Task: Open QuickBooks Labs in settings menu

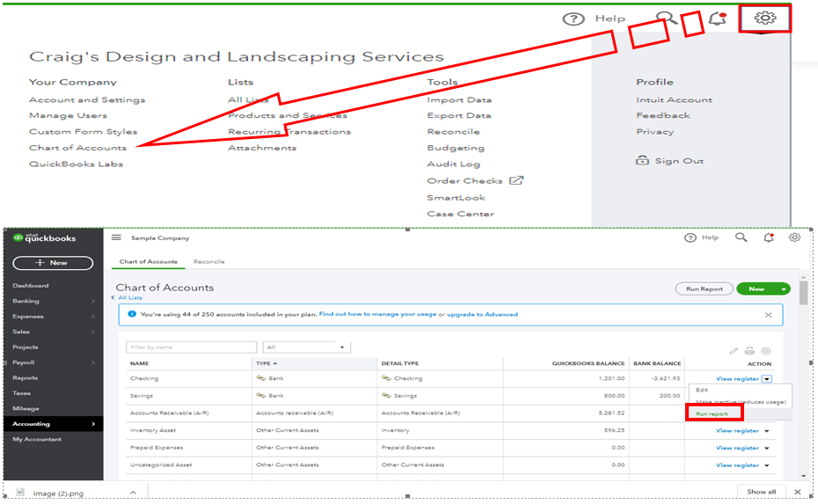Action: pyautogui.click(x=77, y=164)
